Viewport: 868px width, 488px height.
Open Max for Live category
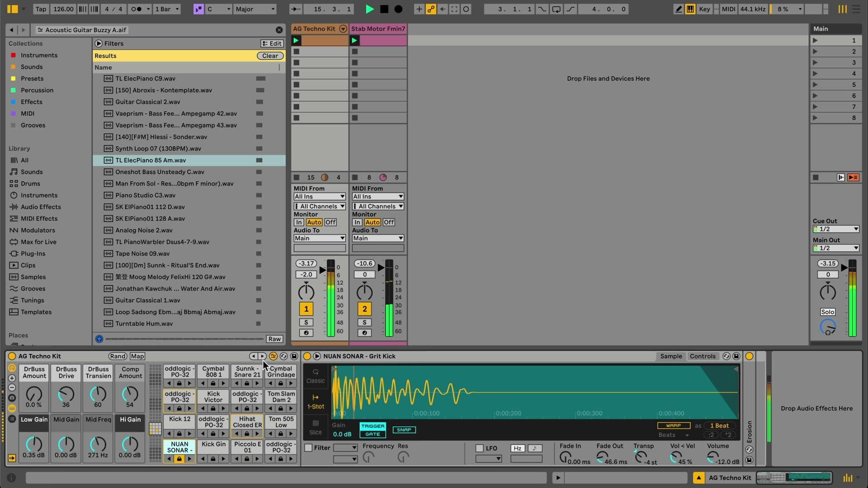[38, 242]
